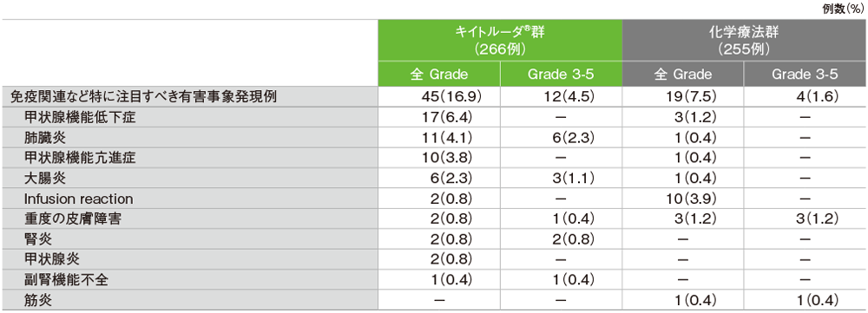
Task: Click the 甲状腺炎 row label
Action: (51, 258)
